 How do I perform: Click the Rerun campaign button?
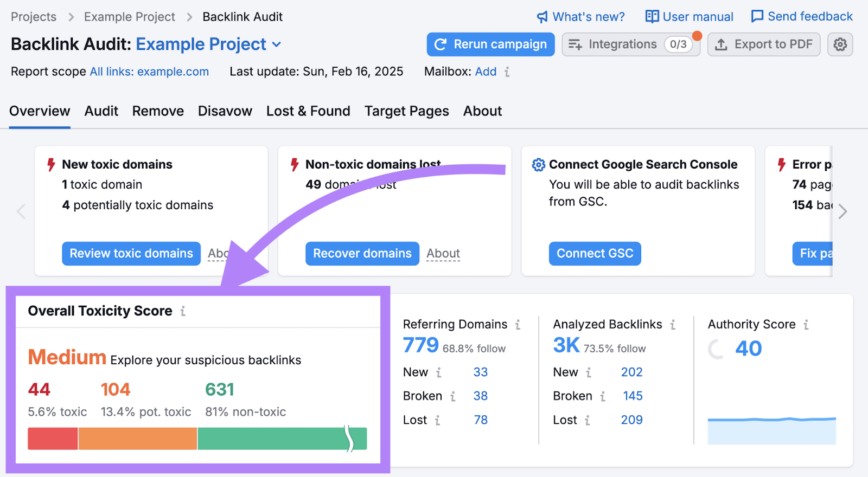pos(490,44)
